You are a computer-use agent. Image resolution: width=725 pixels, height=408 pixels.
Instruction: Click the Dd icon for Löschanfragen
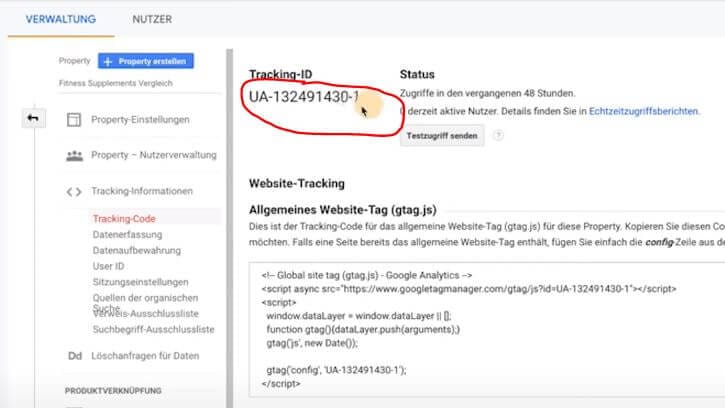click(73, 355)
